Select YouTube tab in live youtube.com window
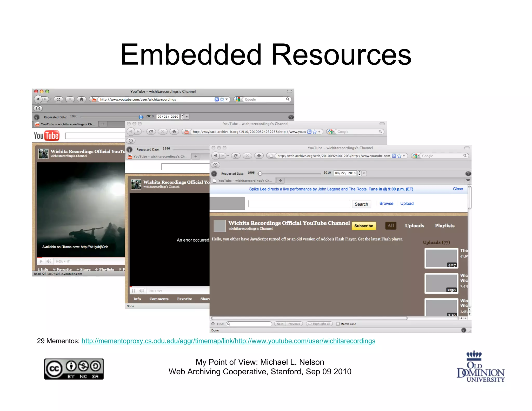The height and width of the screenshot is (411, 532). coord(65,124)
